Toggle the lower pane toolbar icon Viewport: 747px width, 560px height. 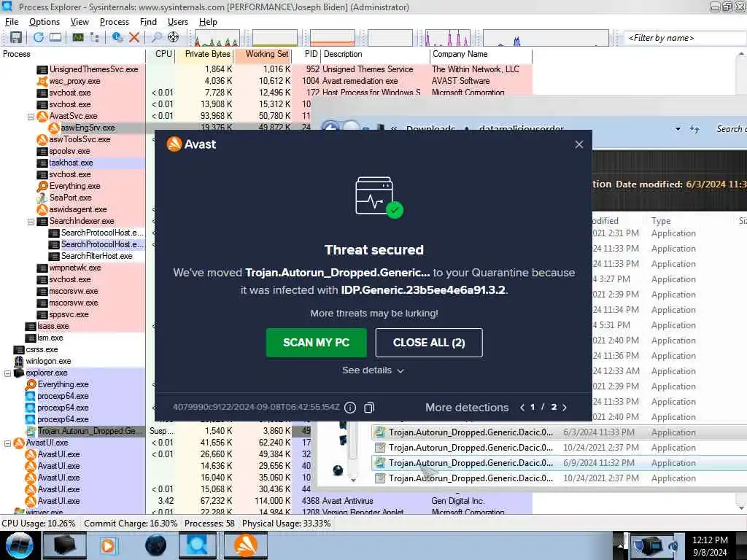click(x=55, y=37)
